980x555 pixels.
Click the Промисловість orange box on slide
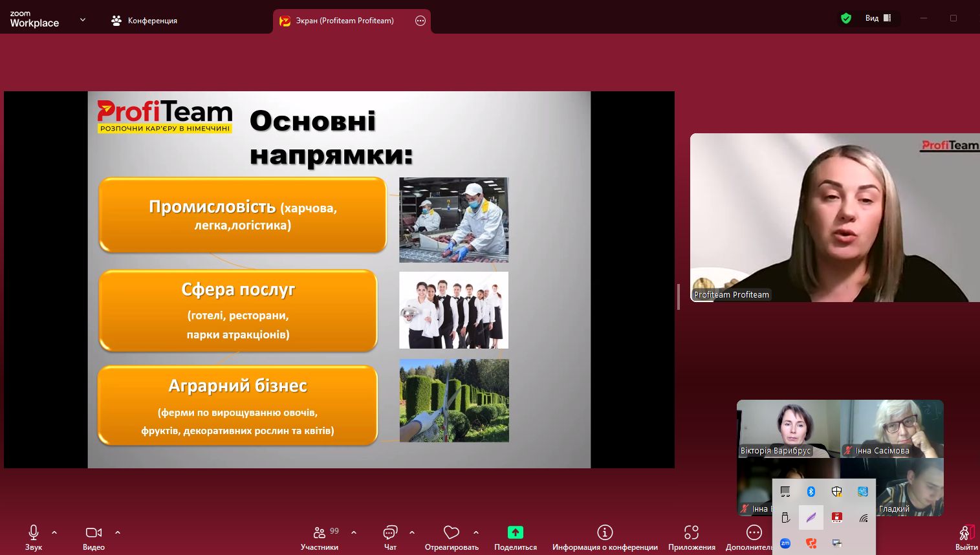(x=243, y=215)
